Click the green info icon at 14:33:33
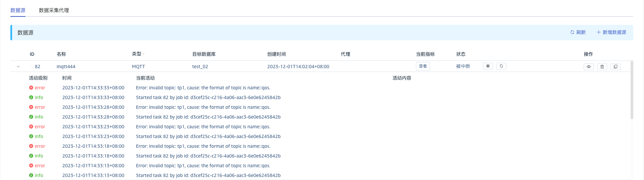 [31, 97]
